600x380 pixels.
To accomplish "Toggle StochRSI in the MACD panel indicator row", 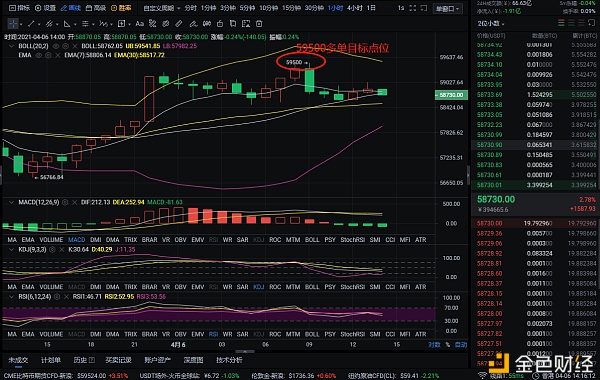I will 352,240.
